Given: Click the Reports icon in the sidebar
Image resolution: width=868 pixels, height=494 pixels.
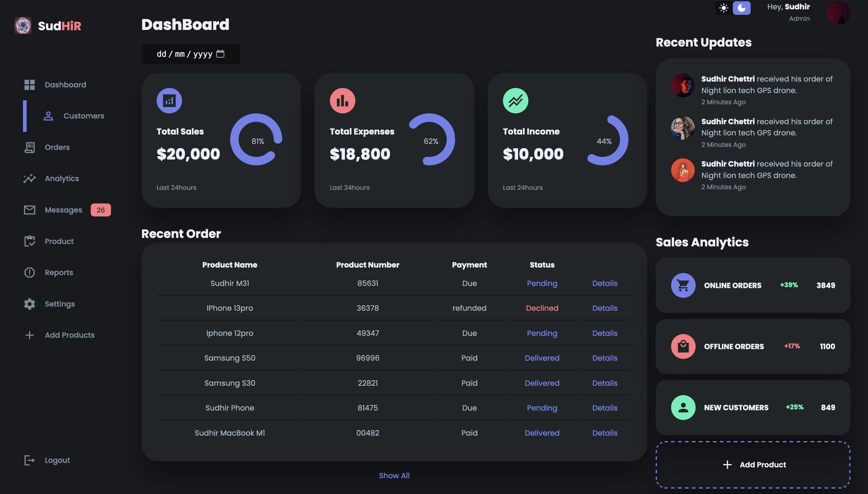Looking at the screenshot, I should click(29, 272).
